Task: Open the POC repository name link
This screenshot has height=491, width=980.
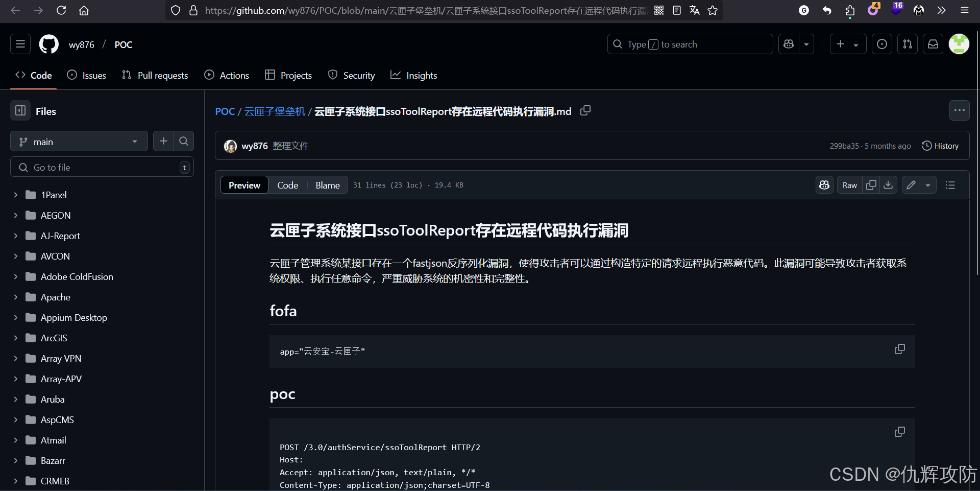Action: pyautogui.click(x=124, y=44)
